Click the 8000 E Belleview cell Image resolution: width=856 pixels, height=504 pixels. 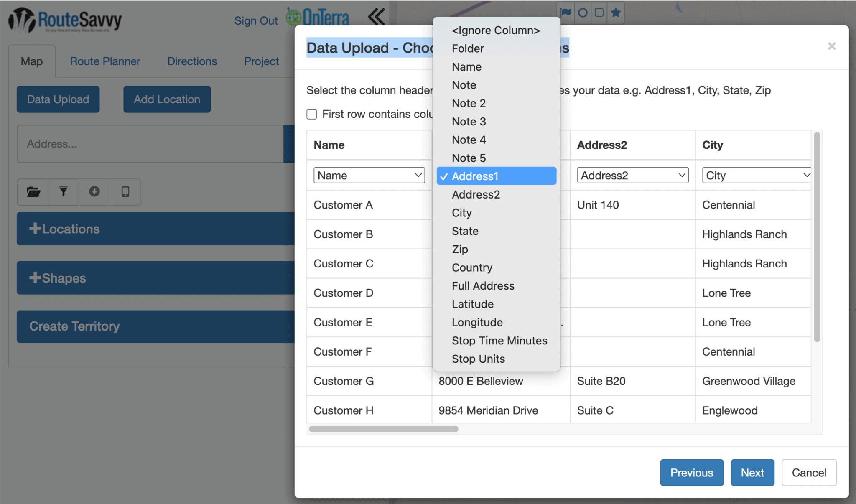[x=501, y=381]
